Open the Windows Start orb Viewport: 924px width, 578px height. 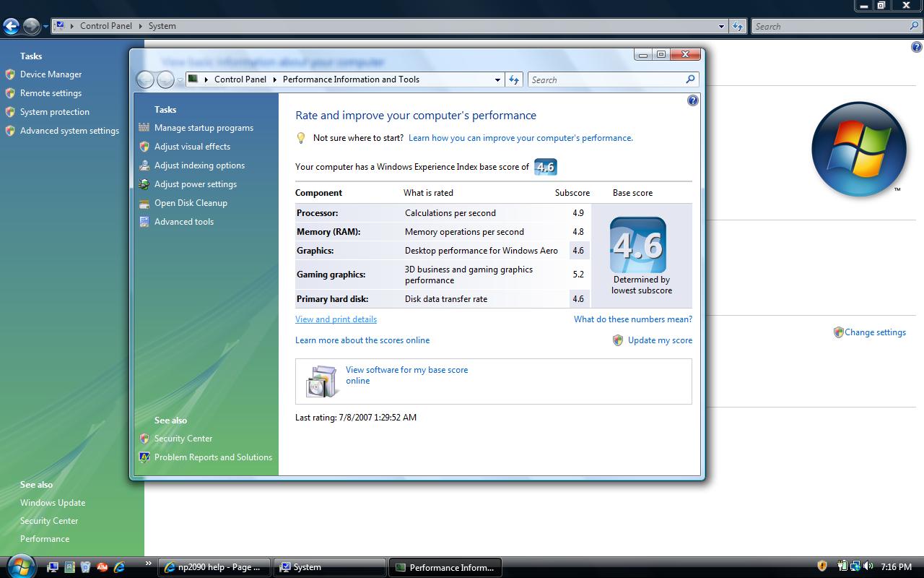point(20,566)
